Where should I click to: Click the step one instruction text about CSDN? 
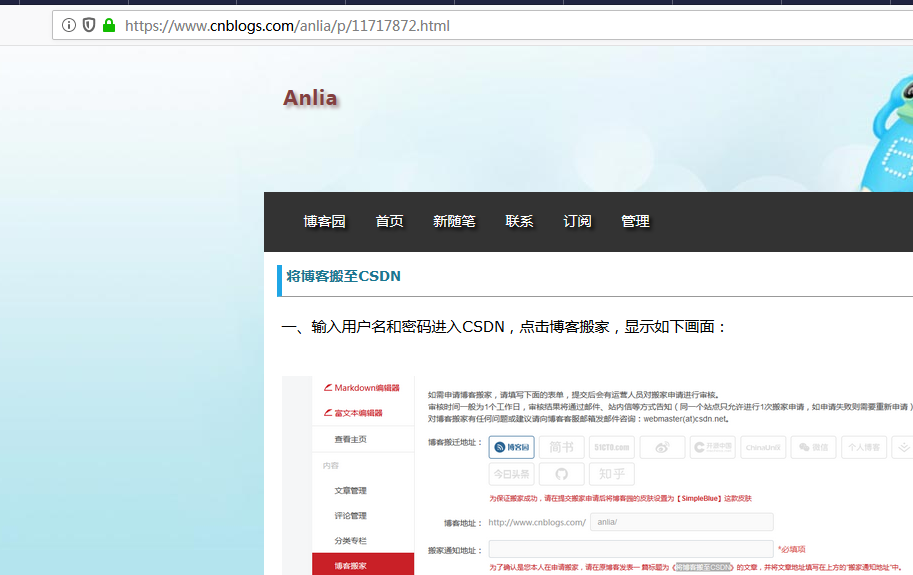coord(504,326)
